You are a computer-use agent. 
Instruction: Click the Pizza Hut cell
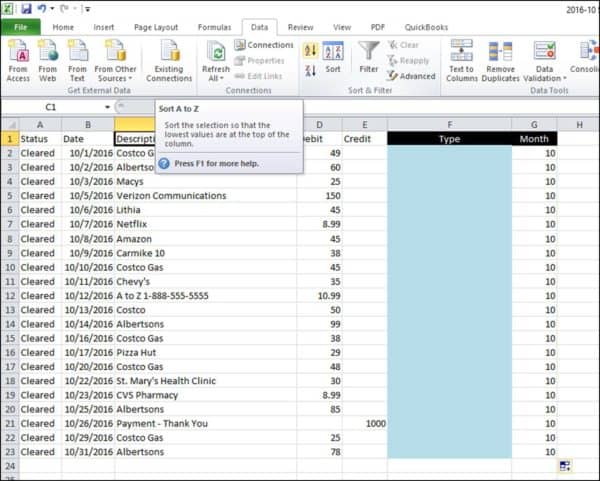point(205,352)
